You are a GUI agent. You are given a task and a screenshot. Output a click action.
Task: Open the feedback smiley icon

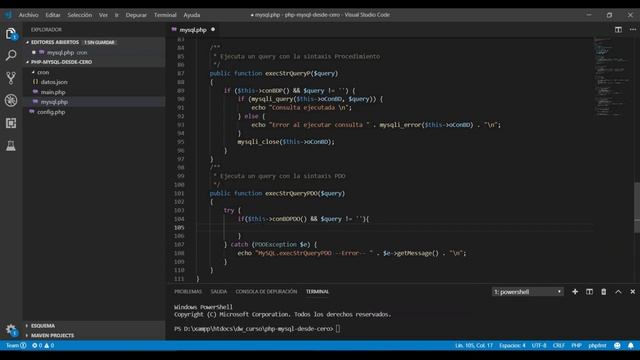click(x=617, y=345)
